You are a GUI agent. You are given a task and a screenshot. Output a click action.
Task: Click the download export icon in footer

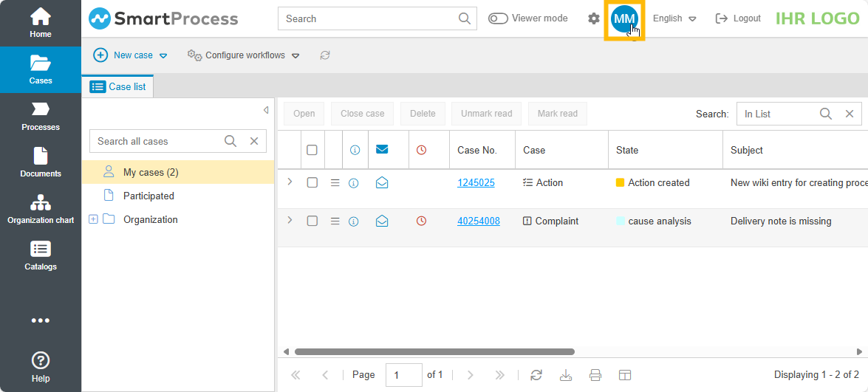566,375
